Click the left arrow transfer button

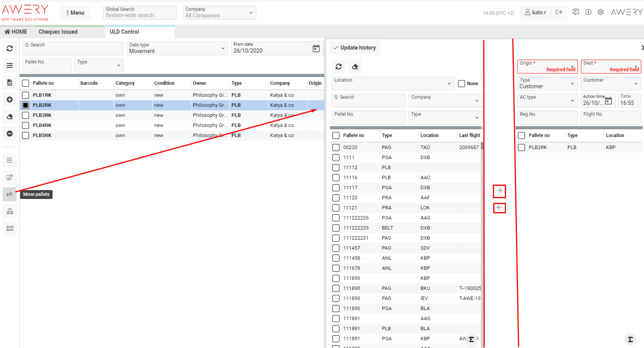499,208
